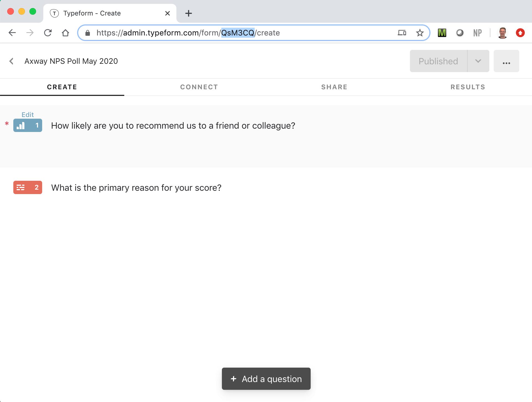The width and height of the screenshot is (532, 402).
Task: Switch to the Connect tab
Action: coord(199,87)
